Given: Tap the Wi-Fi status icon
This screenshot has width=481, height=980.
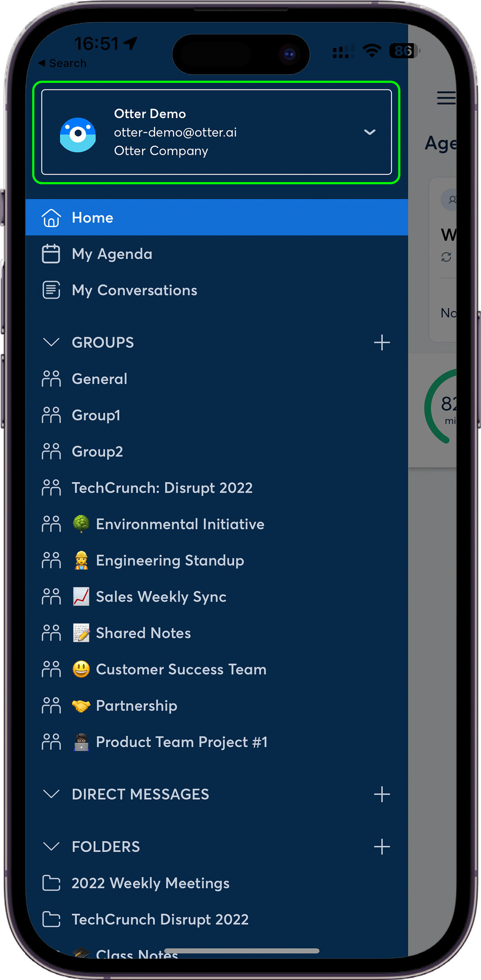Looking at the screenshot, I should 372,51.
